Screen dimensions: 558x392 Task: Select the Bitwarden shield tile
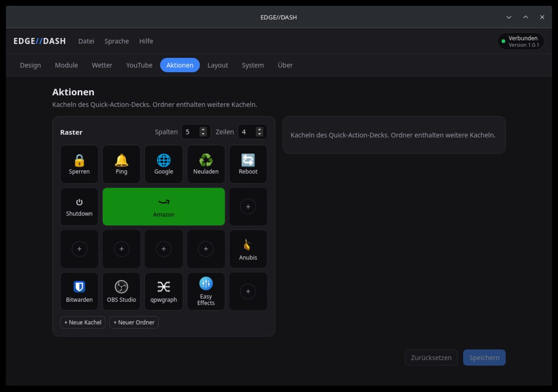point(79,291)
